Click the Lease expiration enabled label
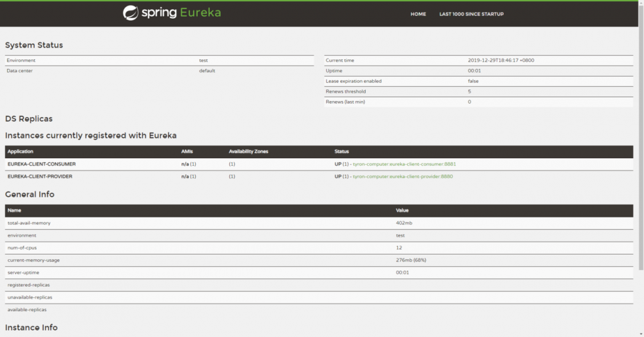The width and height of the screenshot is (644, 337). pos(354,81)
